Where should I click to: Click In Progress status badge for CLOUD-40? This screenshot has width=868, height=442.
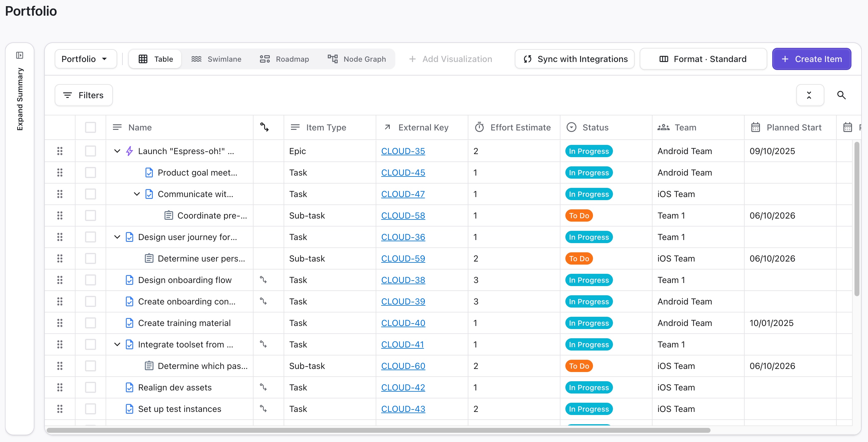coord(589,323)
